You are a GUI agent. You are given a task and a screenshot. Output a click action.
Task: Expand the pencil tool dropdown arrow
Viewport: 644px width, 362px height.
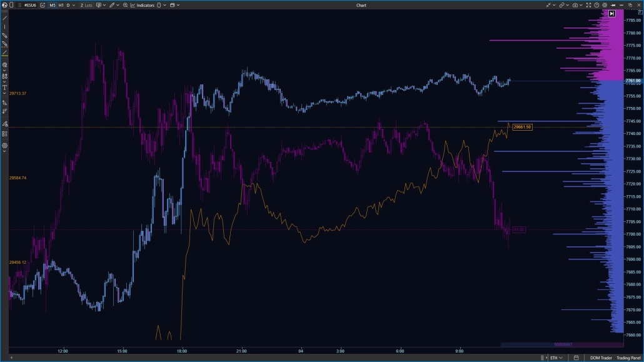(x=118, y=6)
